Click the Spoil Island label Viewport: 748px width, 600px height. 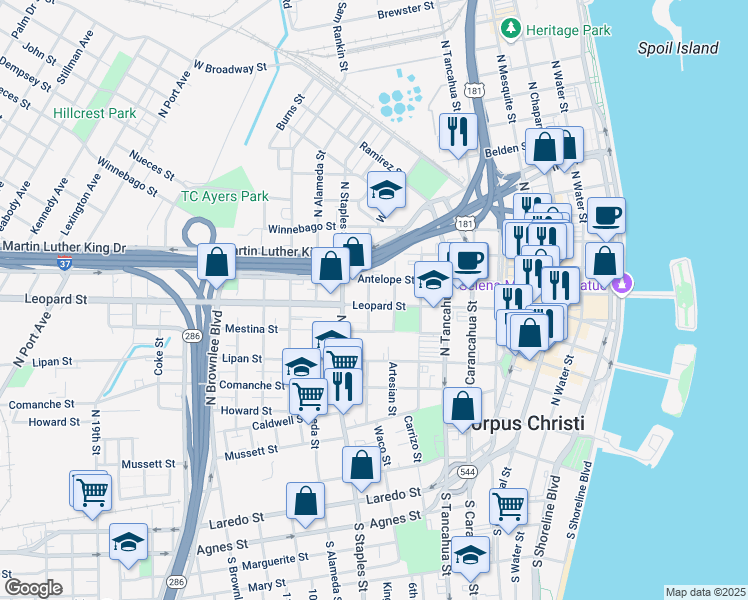678,48
